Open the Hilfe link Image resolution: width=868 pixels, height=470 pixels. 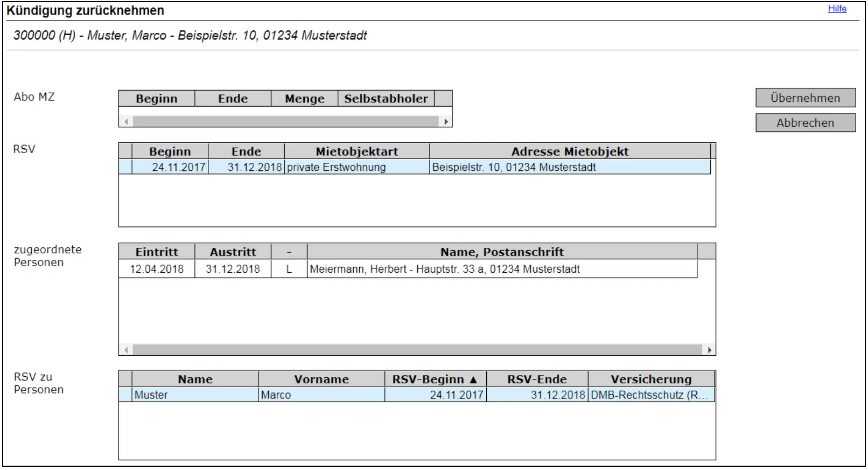click(x=837, y=9)
